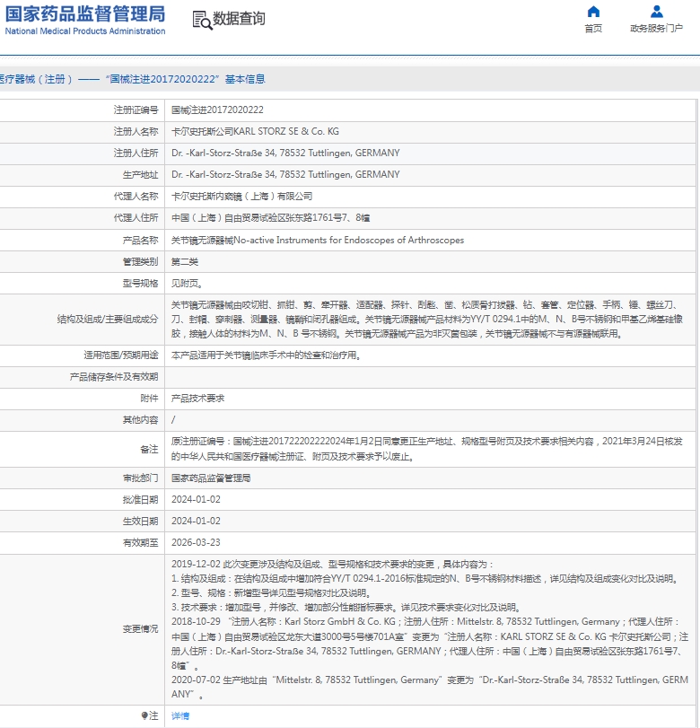Click 产品名称 关节镜无源器械 value
The image size is (700, 728).
click(318, 240)
